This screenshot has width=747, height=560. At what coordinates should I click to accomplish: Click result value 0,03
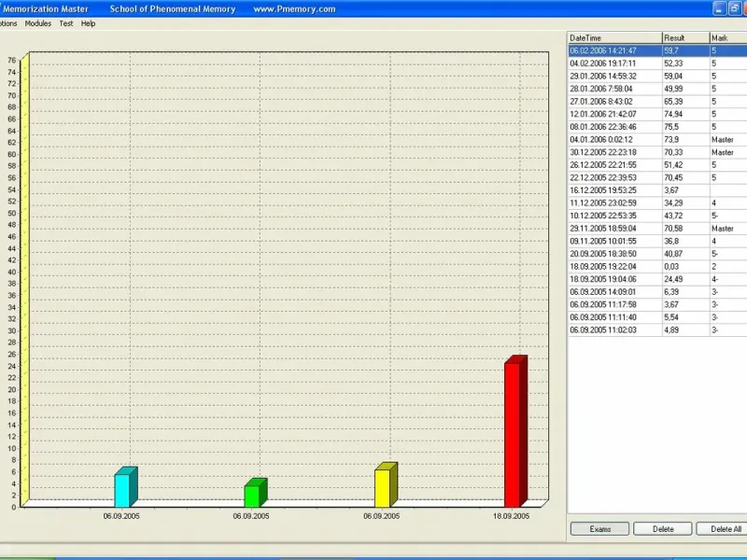point(671,267)
